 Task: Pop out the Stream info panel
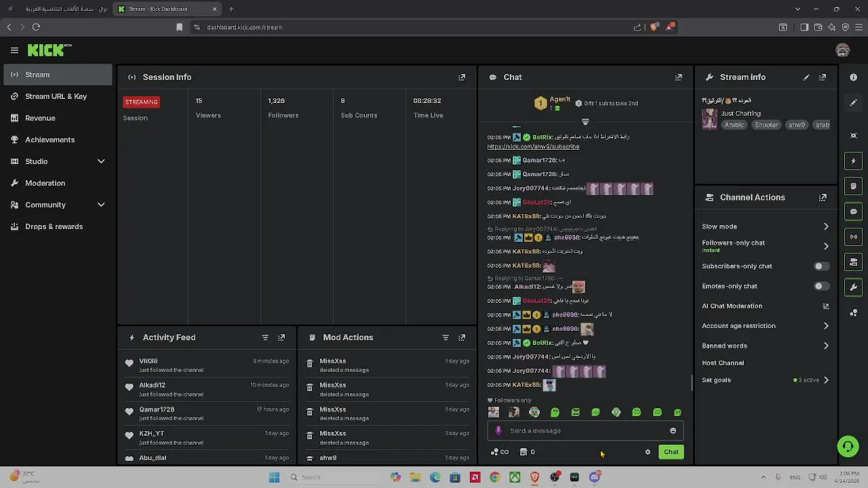pos(823,77)
